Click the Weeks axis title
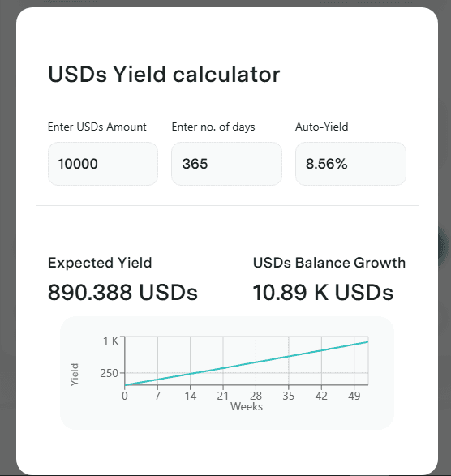Screen dimensions: 451x476 click(x=247, y=406)
